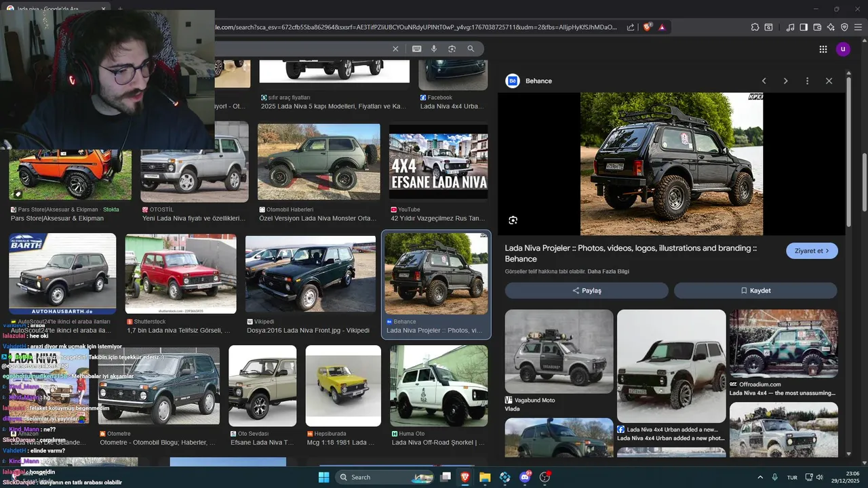Clear the Google search box text
This screenshot has height=488, width=868.
395,49
